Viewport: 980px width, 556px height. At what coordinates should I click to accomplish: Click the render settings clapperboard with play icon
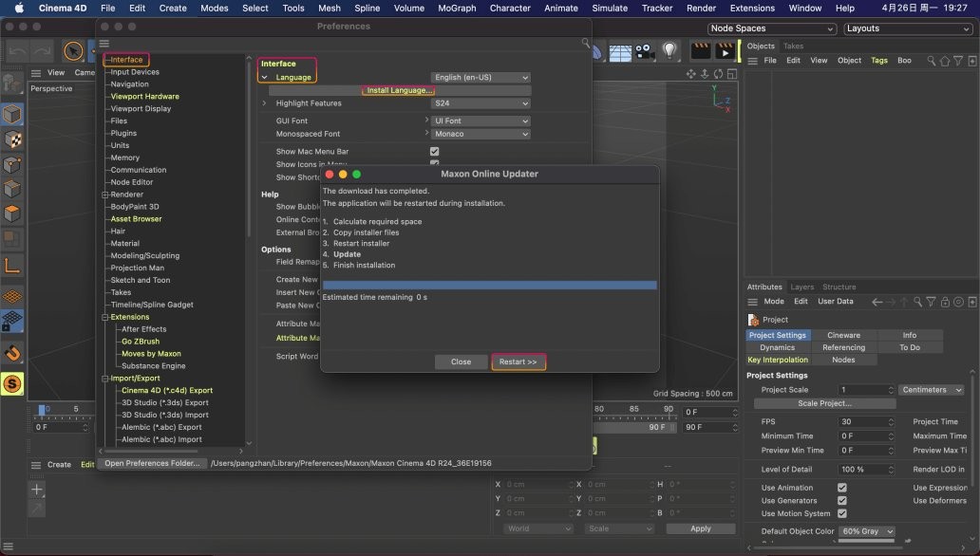coord(726,50)
